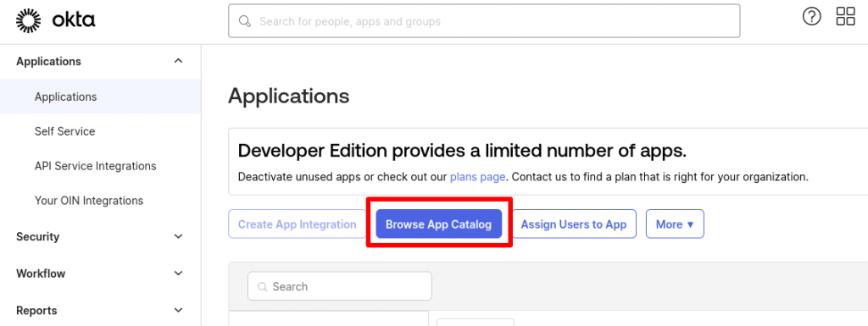This screenshot has height=326, width=868.
Task: Click Create App Integration button
Action: point(298,224)
